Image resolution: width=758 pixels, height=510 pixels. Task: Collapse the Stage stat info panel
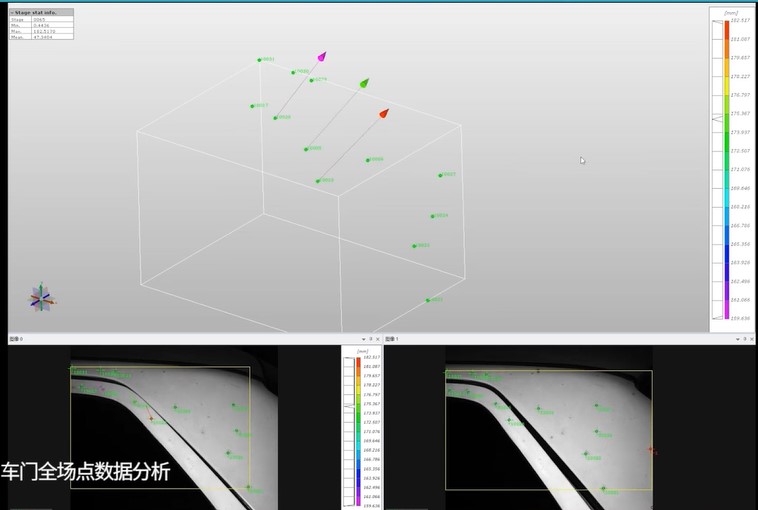(x=13, y=13)
